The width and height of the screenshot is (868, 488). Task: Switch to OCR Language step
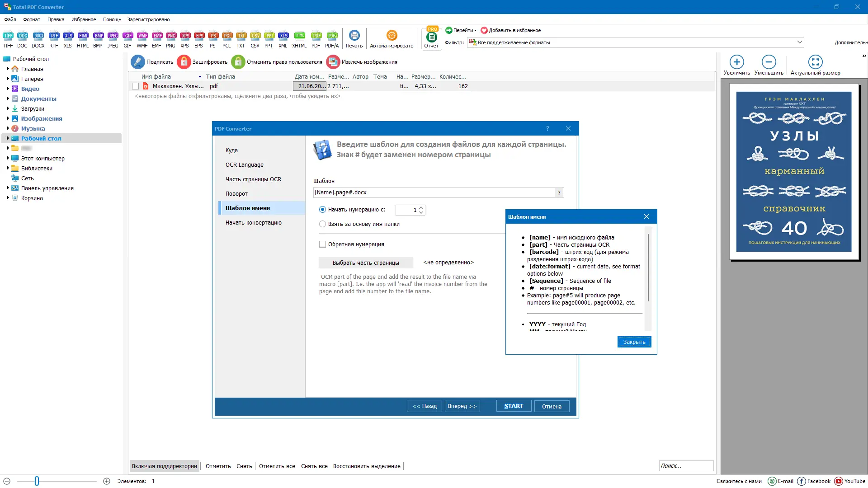pos(245,165)
